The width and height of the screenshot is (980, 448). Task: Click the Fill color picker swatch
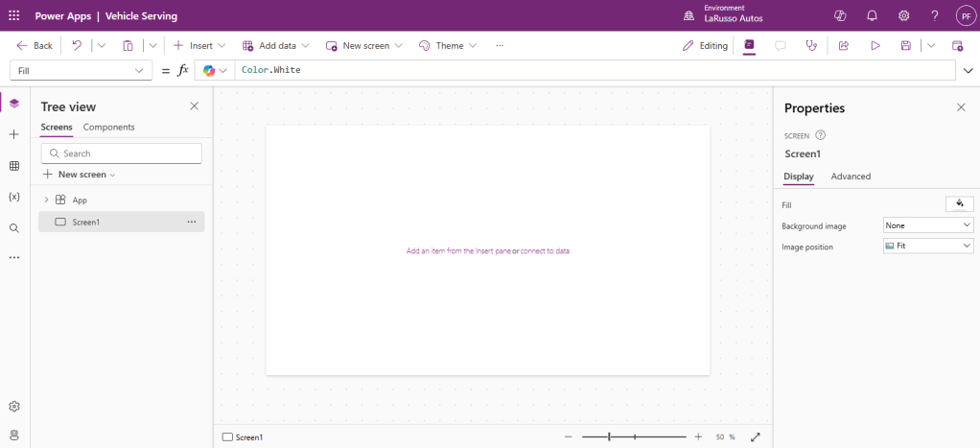click(x=959, y=203)
